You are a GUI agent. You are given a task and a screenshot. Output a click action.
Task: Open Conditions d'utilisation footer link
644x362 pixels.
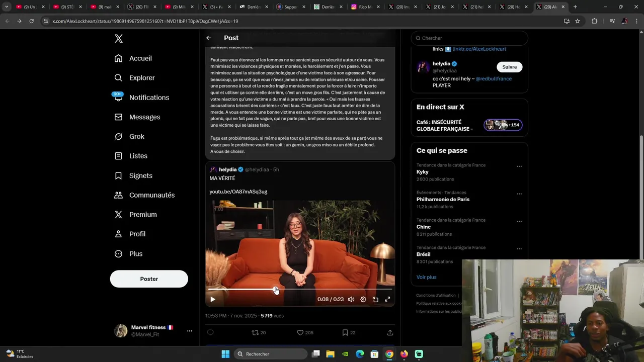pyautogui.click(x=436, y=296)
